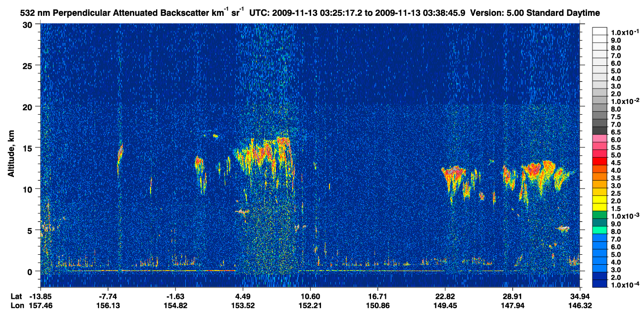The height and width of the screenshot is (330, 644).
Task: Select the start time '2009-11-13 03:25:17.2'
Action: point(318,12)
